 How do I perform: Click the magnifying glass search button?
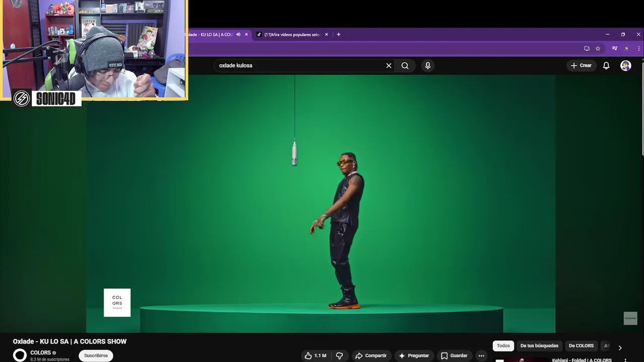click(x=405, y=65)
